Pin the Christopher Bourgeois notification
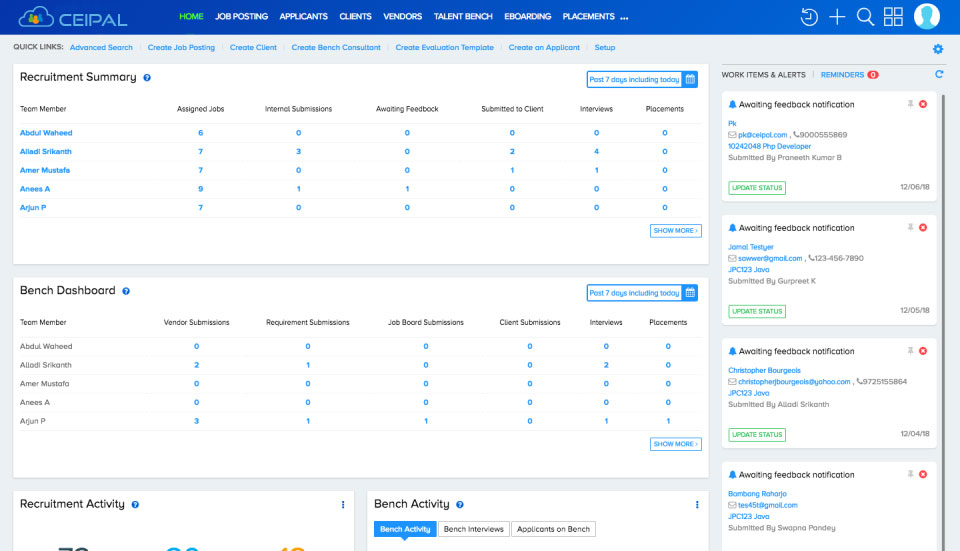This screenshot has width=960, height=551. [910, 351]
